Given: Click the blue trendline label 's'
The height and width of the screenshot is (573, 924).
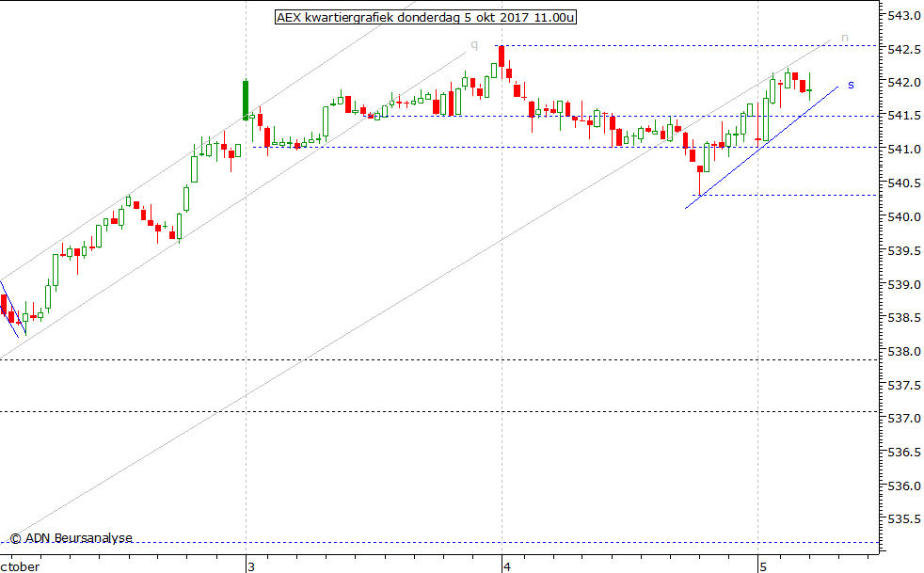Looking at the screenshot, I should click(x=851, y=85).
